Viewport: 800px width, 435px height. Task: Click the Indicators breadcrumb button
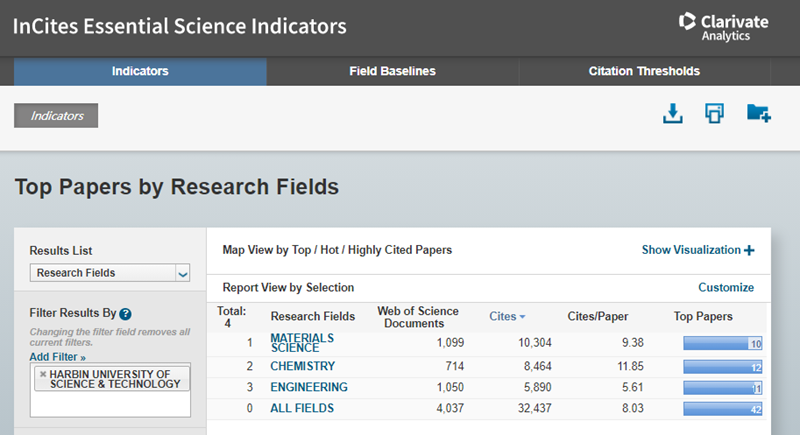(56, 116)
